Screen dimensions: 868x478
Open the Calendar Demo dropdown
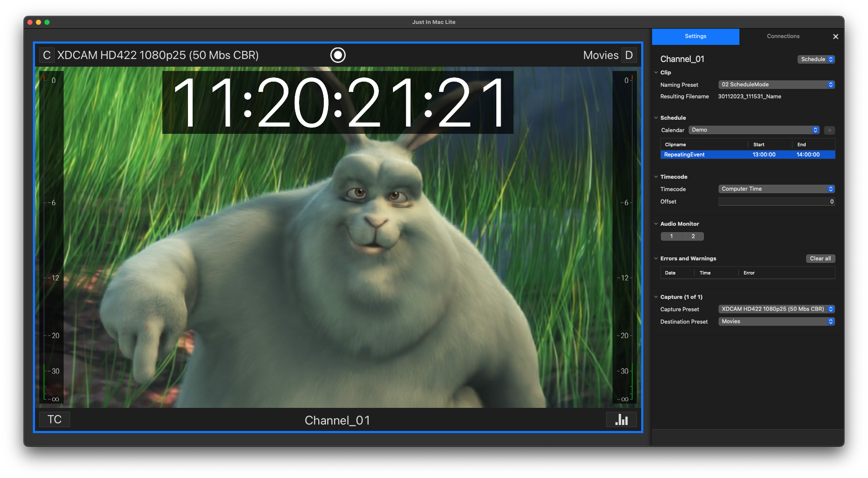pos(754,130)
